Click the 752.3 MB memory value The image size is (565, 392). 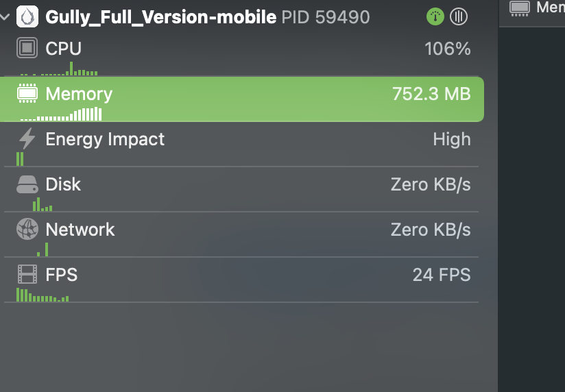[x=431, y=94]
